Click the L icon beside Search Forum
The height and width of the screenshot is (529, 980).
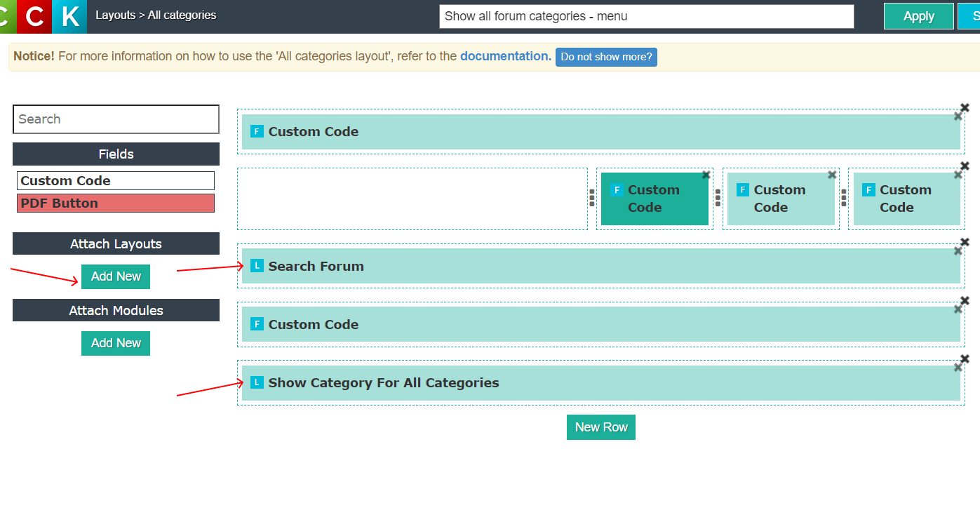(257, 266)
